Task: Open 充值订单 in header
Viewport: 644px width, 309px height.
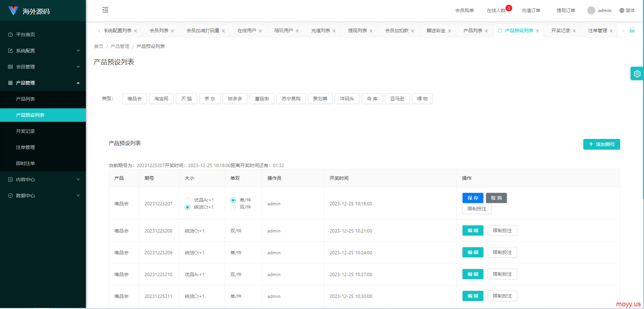Action: click(x=531, y=10)
